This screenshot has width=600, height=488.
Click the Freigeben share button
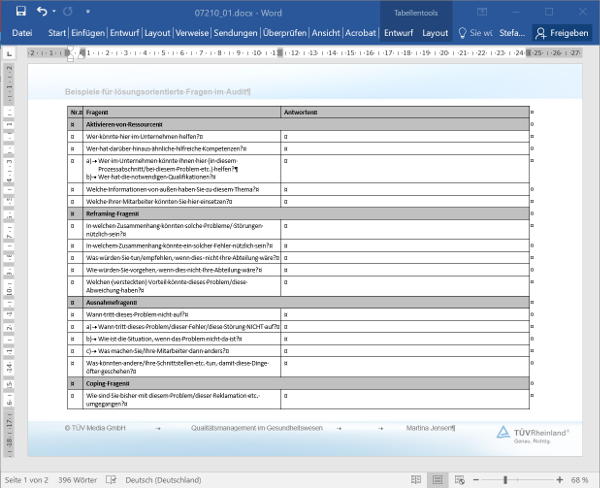pos(562,32)
